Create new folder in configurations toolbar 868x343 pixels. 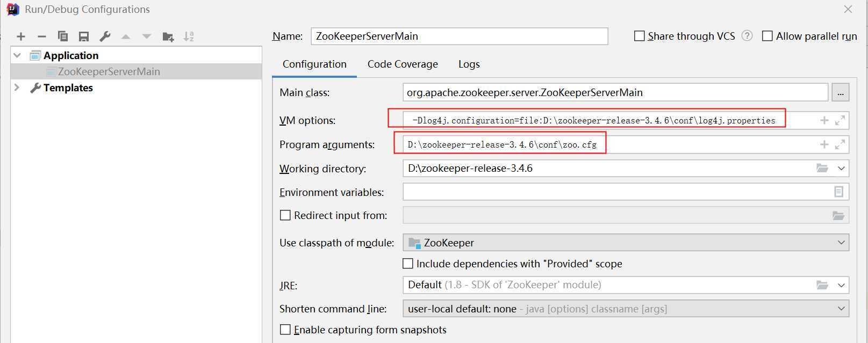[x=168, y=37]
